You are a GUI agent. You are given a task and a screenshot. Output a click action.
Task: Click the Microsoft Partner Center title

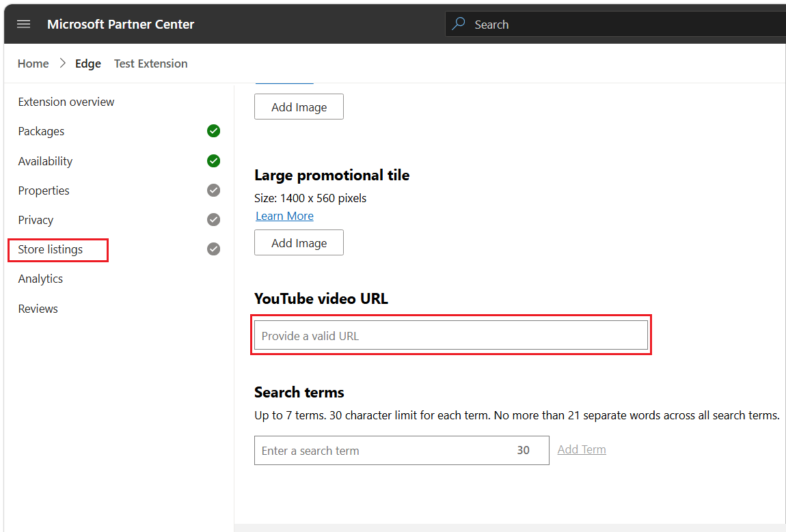[120, 24]
